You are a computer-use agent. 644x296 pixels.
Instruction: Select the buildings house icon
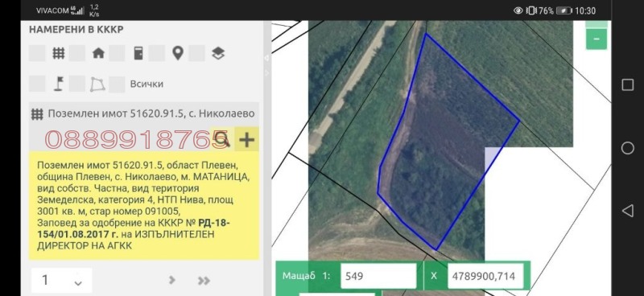[98, 53]
